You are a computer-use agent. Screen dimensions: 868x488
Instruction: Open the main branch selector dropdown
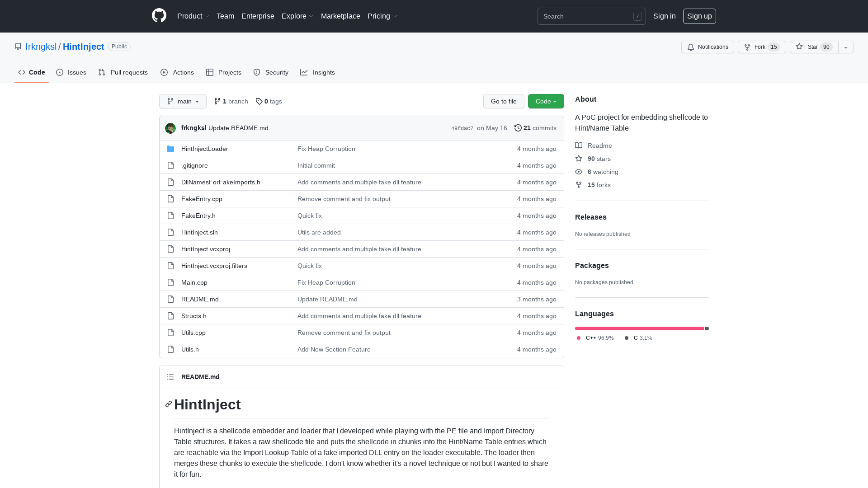[x=183, y=101]
